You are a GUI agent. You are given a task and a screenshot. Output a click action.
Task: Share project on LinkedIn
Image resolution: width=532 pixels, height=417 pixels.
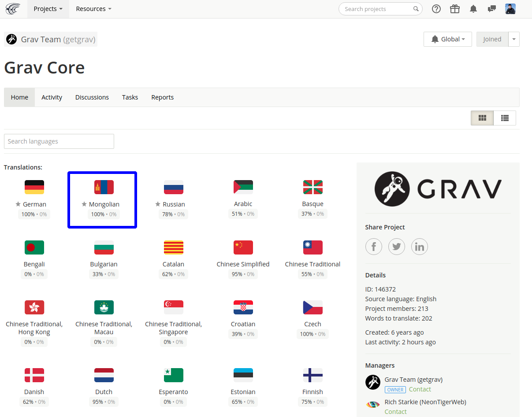point(420,247)
